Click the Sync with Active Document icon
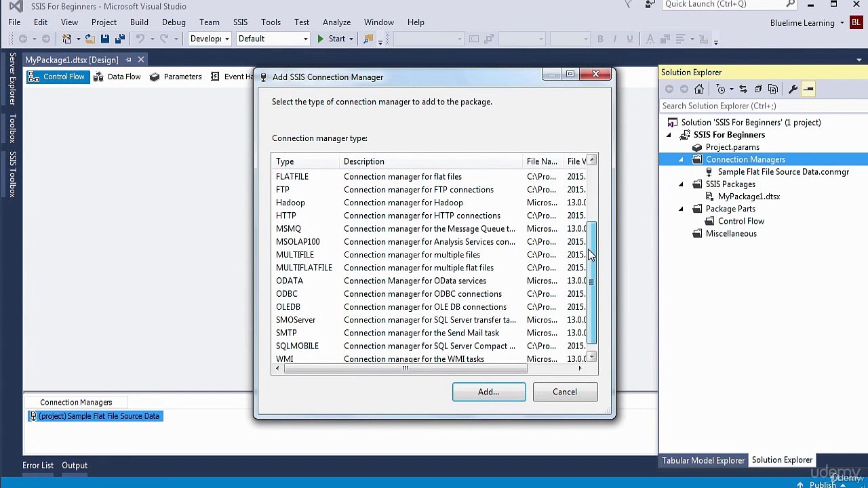Screen dimensions: 868x488 (743, 89)
